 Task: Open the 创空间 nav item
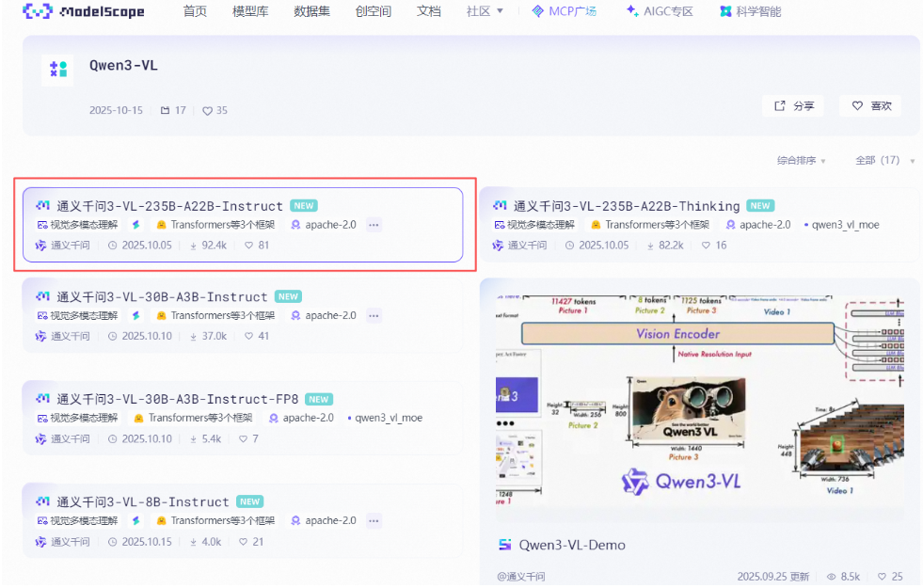click(374, 11)
